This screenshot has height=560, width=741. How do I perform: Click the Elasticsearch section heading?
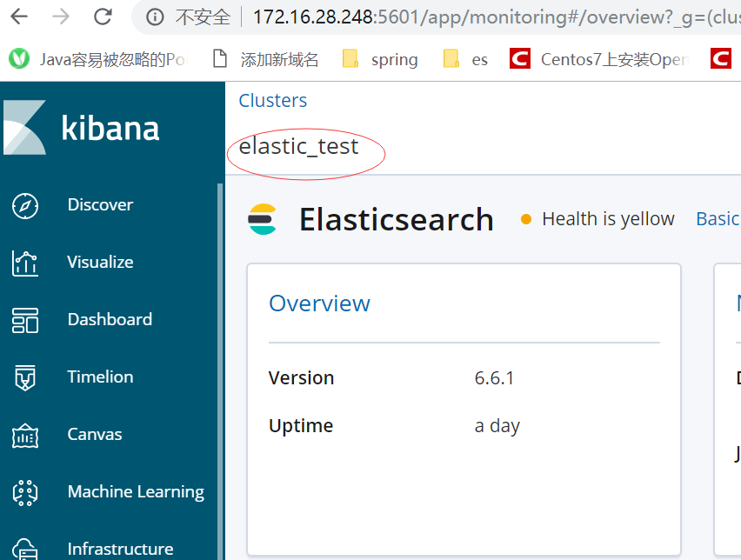397,219
